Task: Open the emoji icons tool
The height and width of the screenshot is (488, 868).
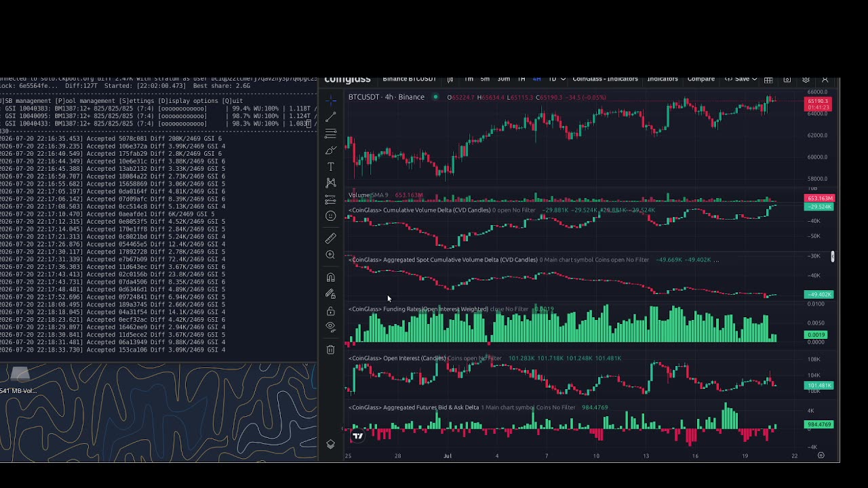Action: pyautogui.click(x=330, y=216)
